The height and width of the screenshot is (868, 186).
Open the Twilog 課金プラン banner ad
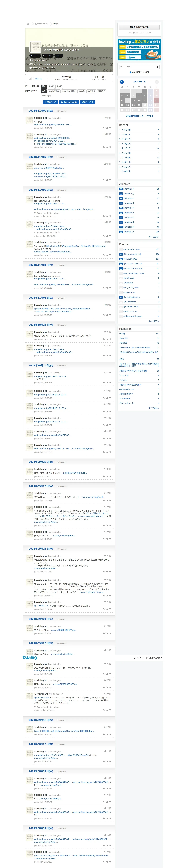pyautogui.click(x=139, y=49)
